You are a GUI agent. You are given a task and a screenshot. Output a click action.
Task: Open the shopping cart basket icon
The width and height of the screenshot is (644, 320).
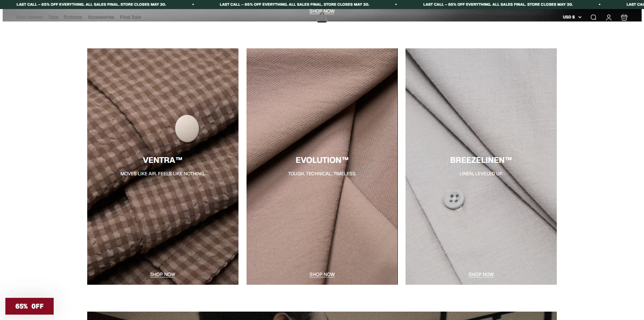[624, 17]
